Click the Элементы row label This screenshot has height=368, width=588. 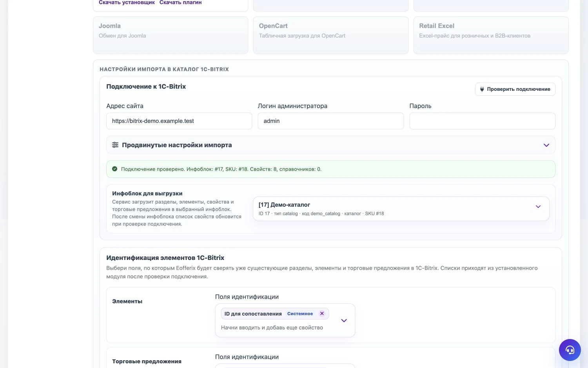pyautogui.click(x=127, y=301)
